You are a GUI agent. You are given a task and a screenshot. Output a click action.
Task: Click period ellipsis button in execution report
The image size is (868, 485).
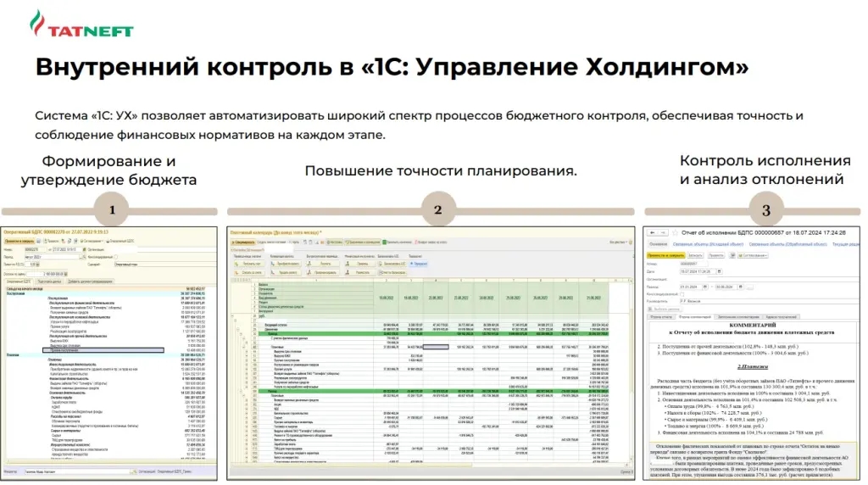pyautogui.click(x=749, y=287)
